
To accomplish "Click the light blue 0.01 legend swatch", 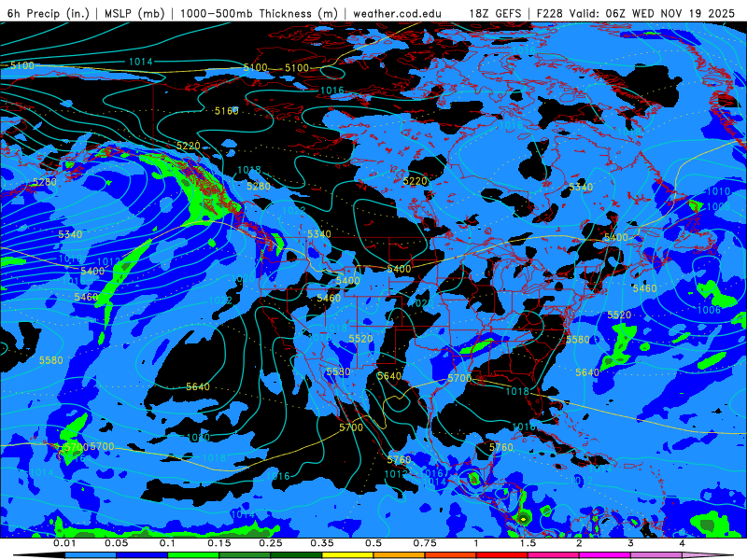I will [x=91, y=555].
